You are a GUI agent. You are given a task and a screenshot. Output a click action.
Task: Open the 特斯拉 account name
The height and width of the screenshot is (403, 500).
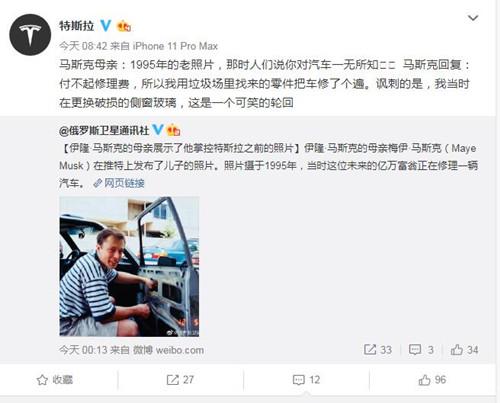[x=77, y=26]
